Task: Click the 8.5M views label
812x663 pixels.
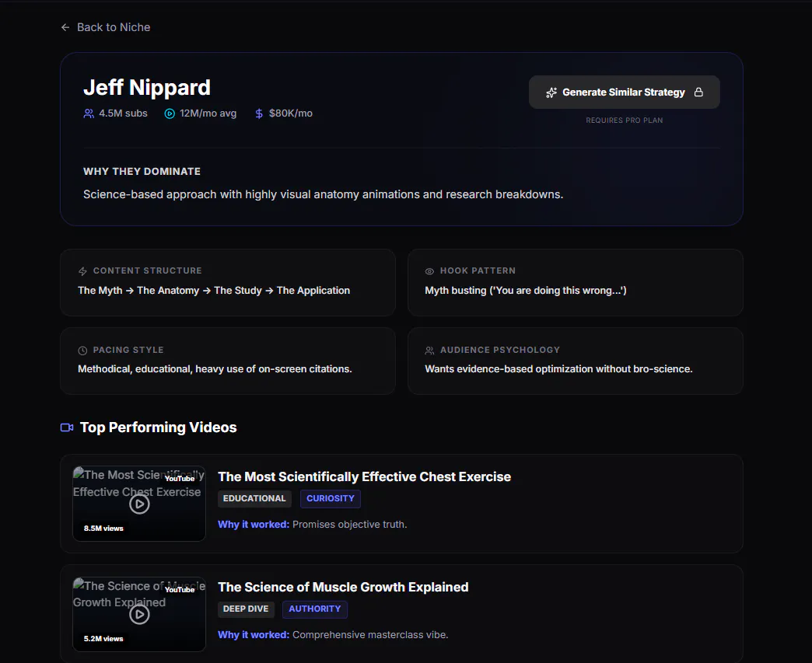Action: click(x=103, y=529)
